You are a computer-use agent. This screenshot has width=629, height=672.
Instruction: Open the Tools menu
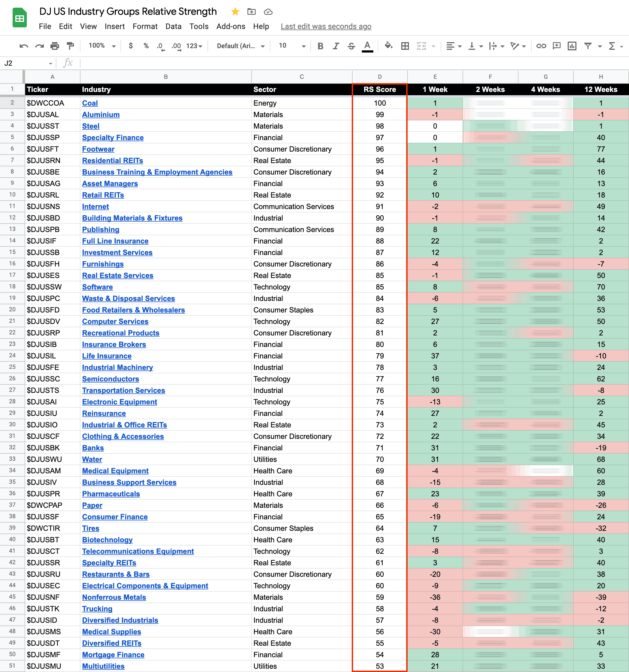tap(199, 26)
